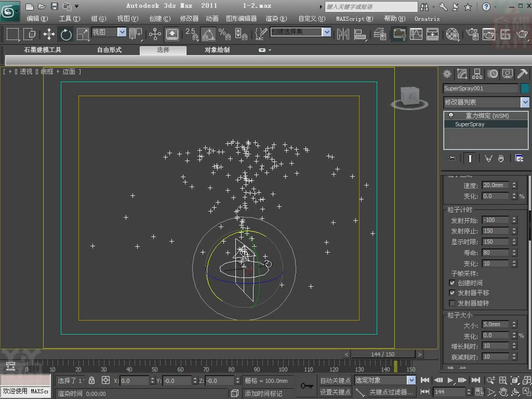This screenshot has height=399, width=532.
Task: Activate the Select and Rotate tool
Action: (x=66, y=34)
